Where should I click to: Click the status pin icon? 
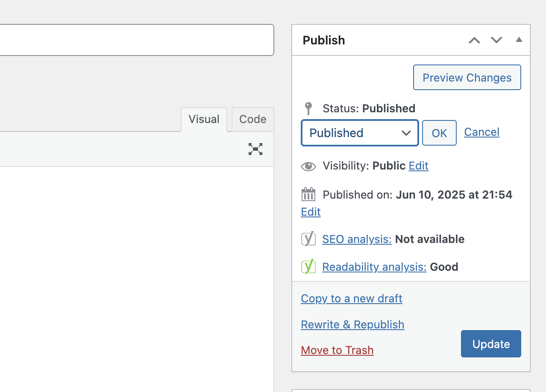(308, 108)
